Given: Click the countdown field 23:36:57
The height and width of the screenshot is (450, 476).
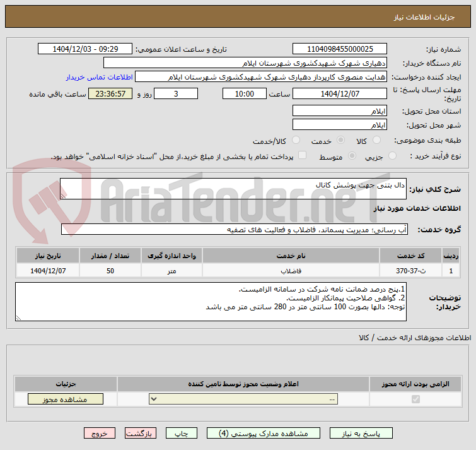Looking at the screenshot, I should coord(110,93).
